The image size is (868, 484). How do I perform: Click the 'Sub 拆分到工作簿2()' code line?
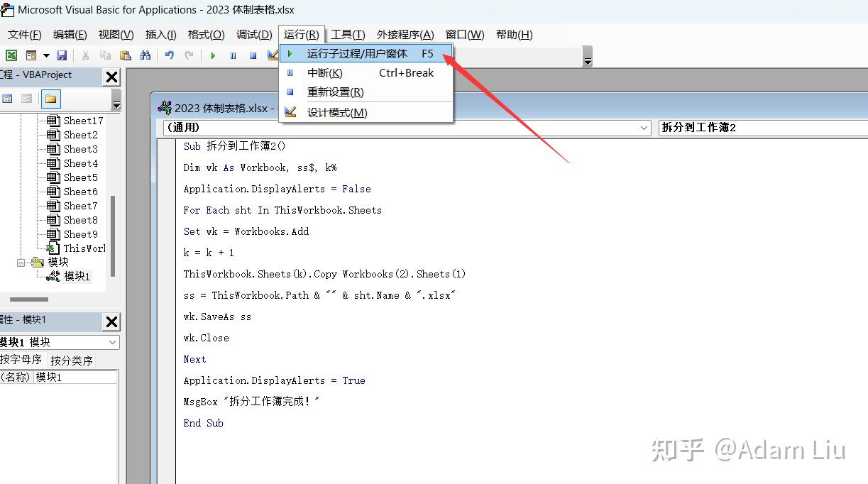(234, 146)
